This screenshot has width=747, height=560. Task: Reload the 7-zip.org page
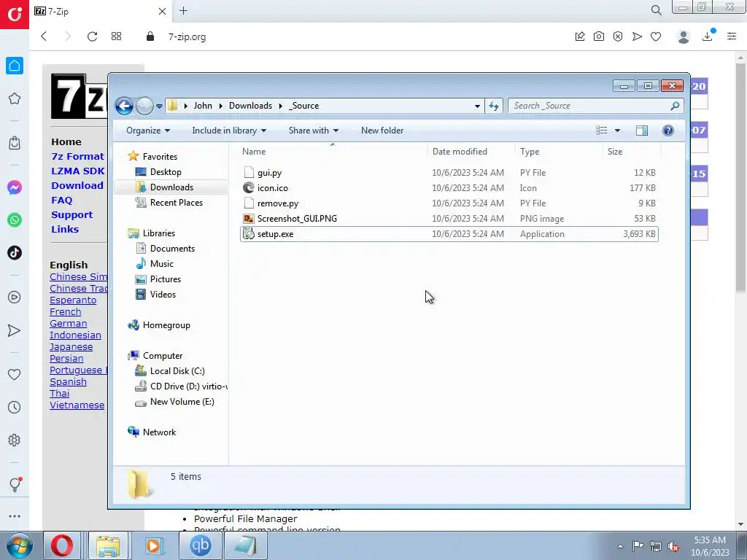point(92,36)
